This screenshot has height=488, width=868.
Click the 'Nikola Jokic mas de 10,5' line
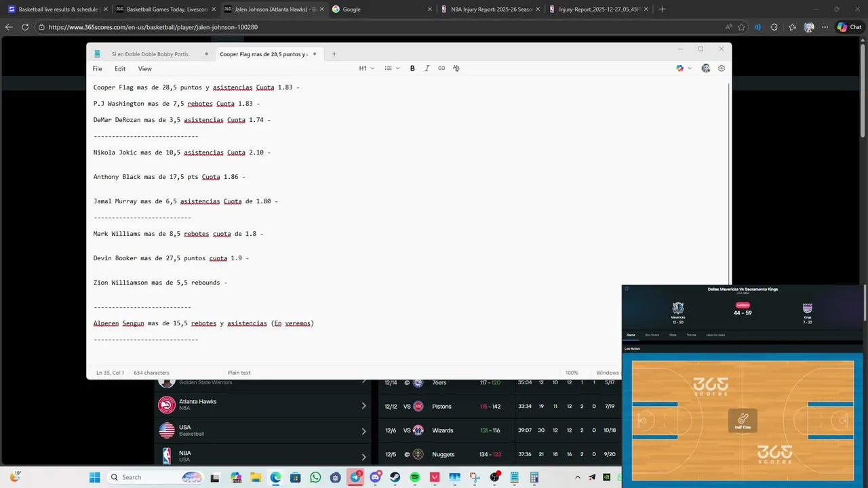point(182,152)
